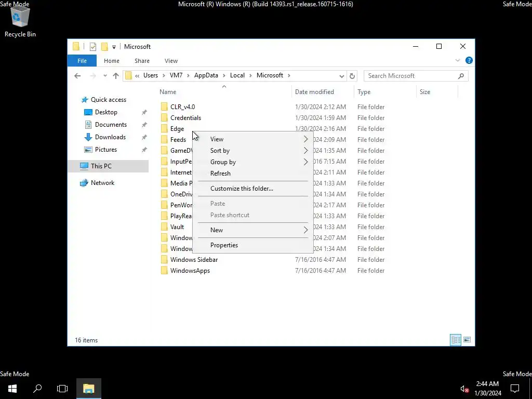Open the Action Center notification icon
The image size is (532, 399).
tap(515, 389)
